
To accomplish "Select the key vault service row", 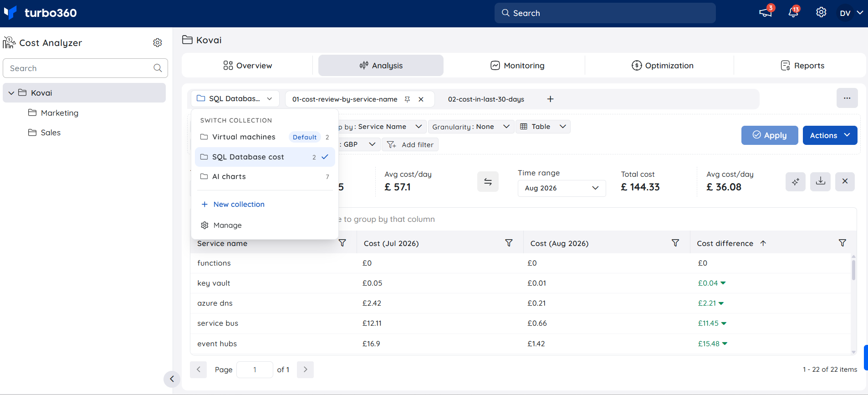I will pos(520,283).
